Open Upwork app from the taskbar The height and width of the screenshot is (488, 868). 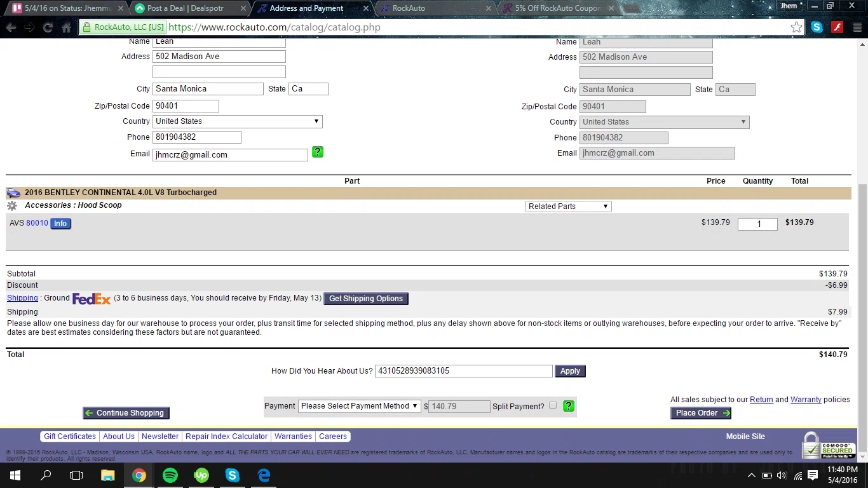(x=201, y=475)
